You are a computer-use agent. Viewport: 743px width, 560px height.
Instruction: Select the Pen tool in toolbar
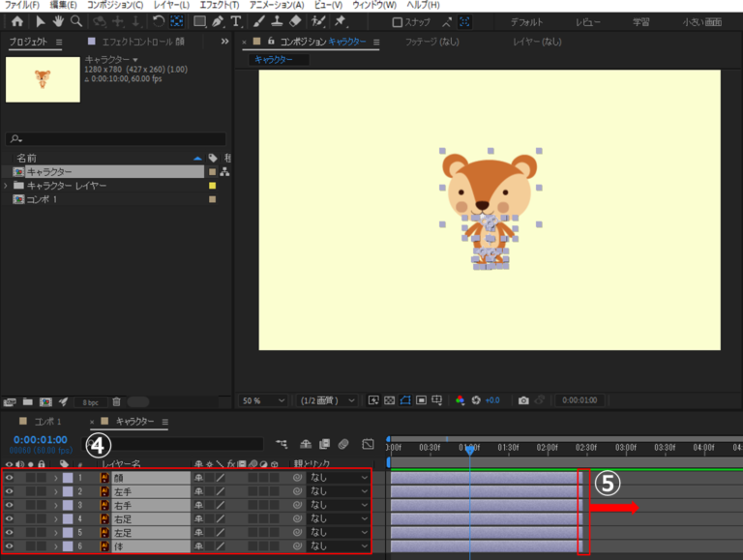(218, 21)
